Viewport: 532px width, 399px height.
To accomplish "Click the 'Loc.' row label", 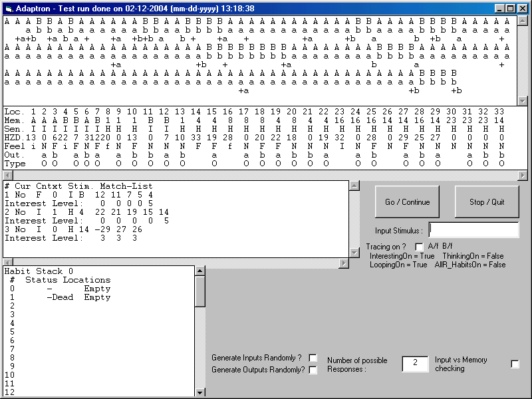I will [x=15, y=112].
